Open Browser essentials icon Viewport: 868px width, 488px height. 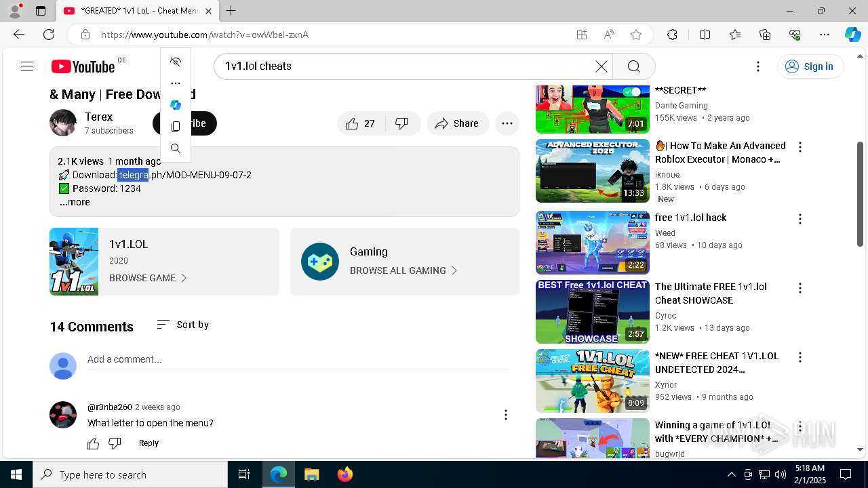pos(795,35)
